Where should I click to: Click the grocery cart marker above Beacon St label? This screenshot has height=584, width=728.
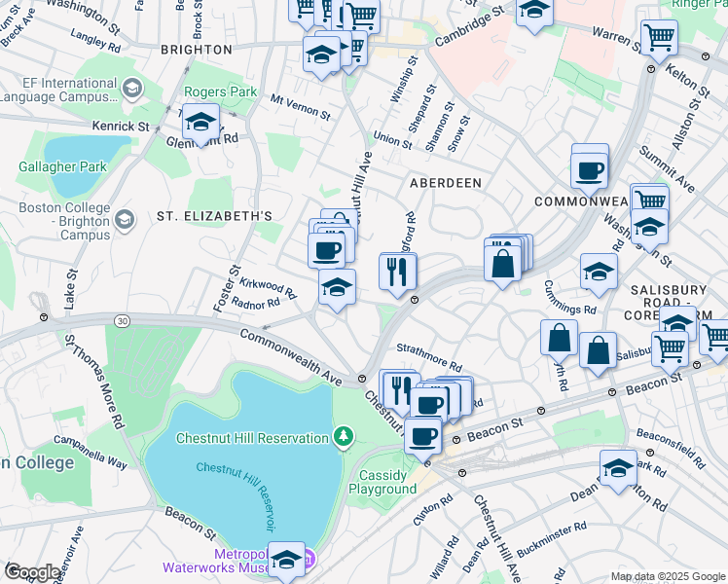(x=670, y=349)
